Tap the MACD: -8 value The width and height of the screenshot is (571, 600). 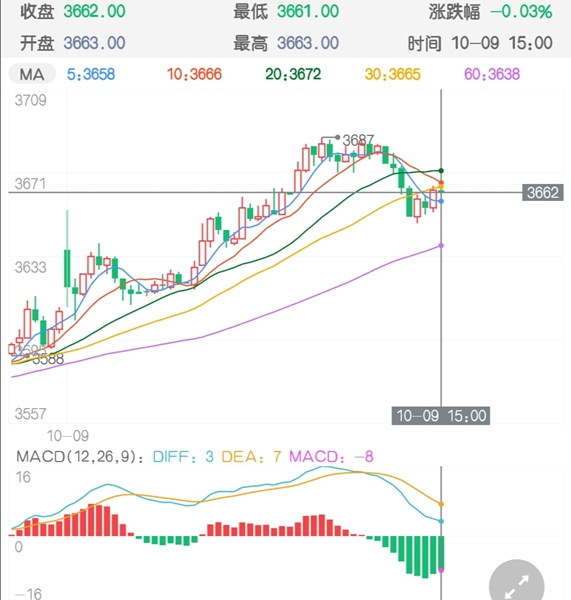coord(331,457)
